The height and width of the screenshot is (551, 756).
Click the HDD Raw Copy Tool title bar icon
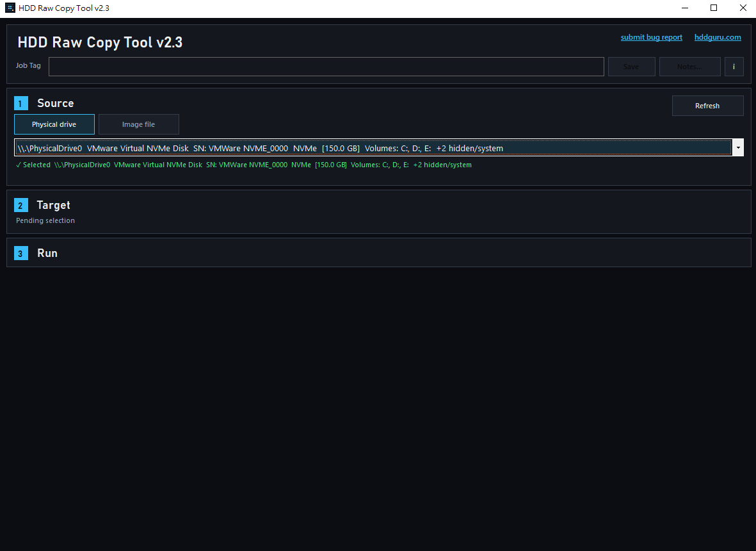10,8
